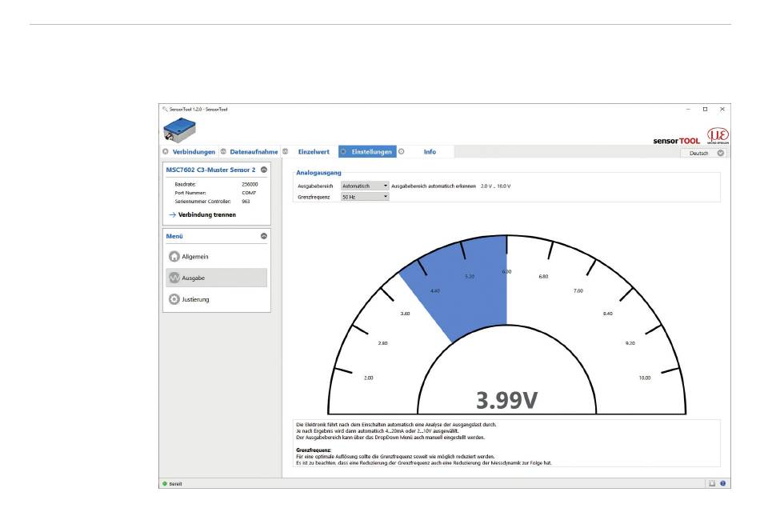Open the Ausgabebereich Automatisch dropdown
Viewport: 760px width, 532px height.
[x=365, y=186]
